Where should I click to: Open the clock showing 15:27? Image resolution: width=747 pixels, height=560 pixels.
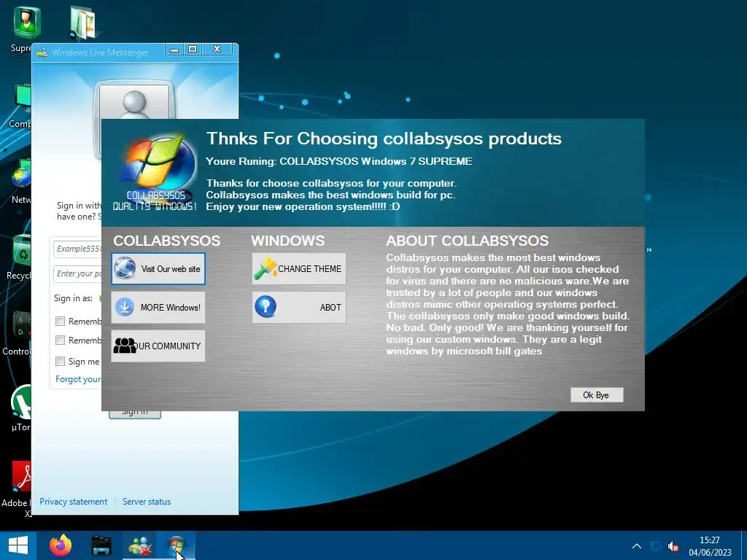coord(709,540)
